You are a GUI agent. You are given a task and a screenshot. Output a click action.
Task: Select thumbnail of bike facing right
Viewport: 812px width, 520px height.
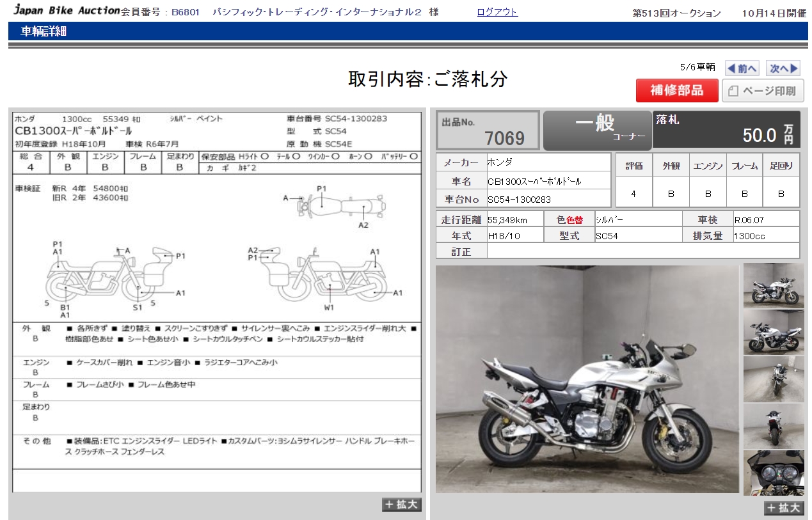(774, 286)
